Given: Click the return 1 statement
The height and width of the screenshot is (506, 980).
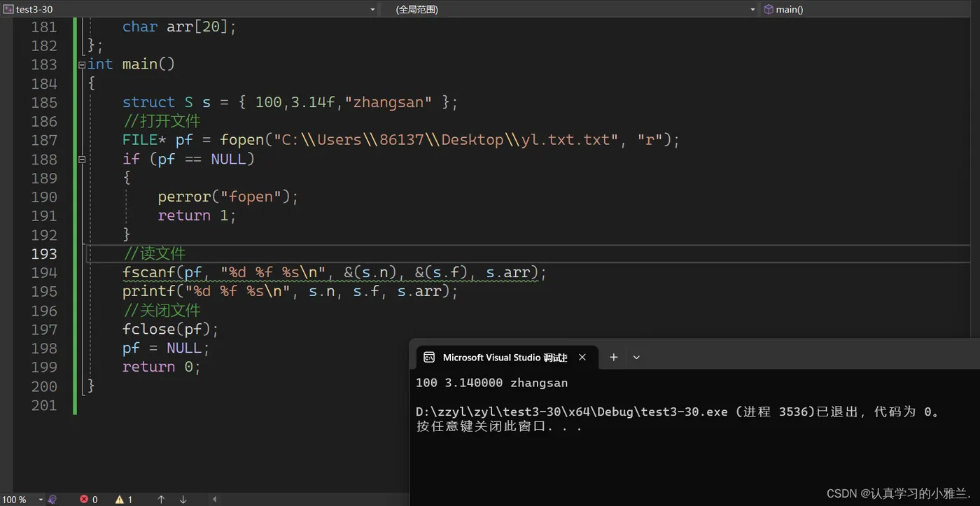Looking at the screenshot, I should pyautogui.click(x=197, y=216).
